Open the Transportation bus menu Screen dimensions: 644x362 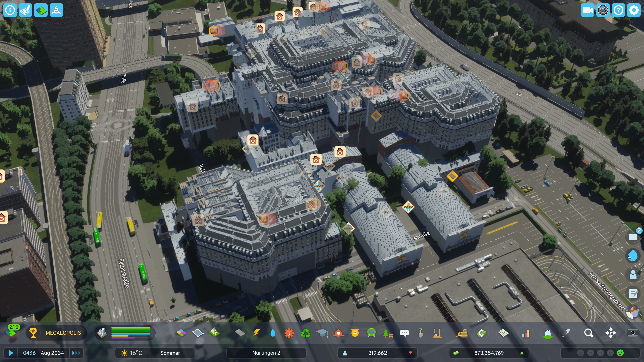click(x=371, y=333)
